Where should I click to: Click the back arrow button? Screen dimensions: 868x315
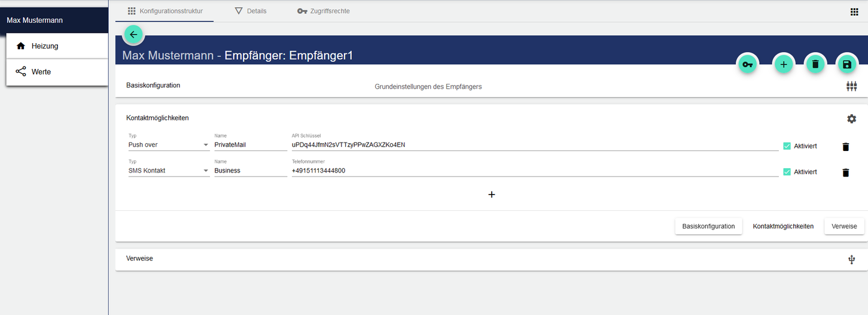[133, 35]
